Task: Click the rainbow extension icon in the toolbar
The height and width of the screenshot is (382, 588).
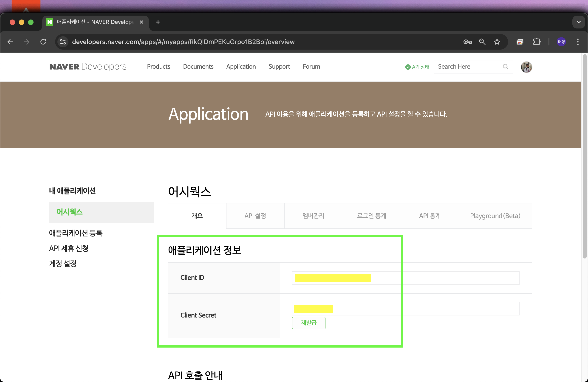Action: tap(520, 42)
